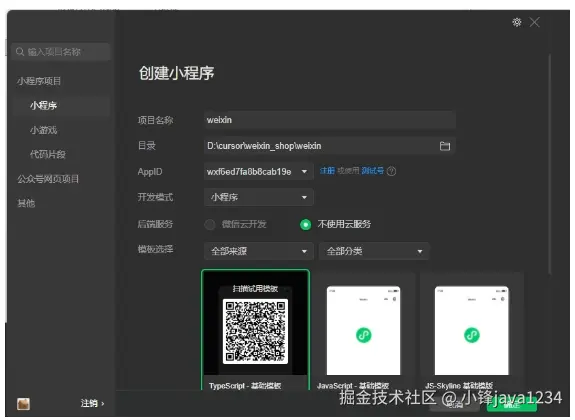This screenshot has width=575, height=420.
Task: Open the 全部来源 template source dropdown
Action: click(258, 251)
